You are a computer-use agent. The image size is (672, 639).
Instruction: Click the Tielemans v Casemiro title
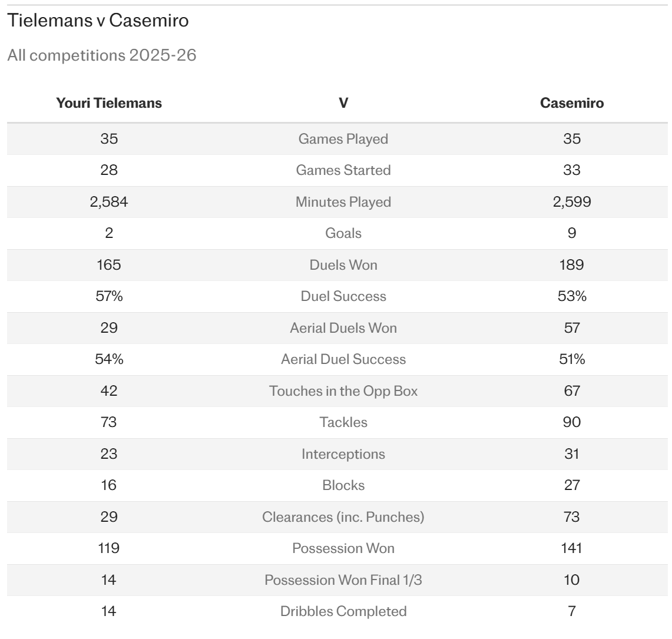pos(98,21)
